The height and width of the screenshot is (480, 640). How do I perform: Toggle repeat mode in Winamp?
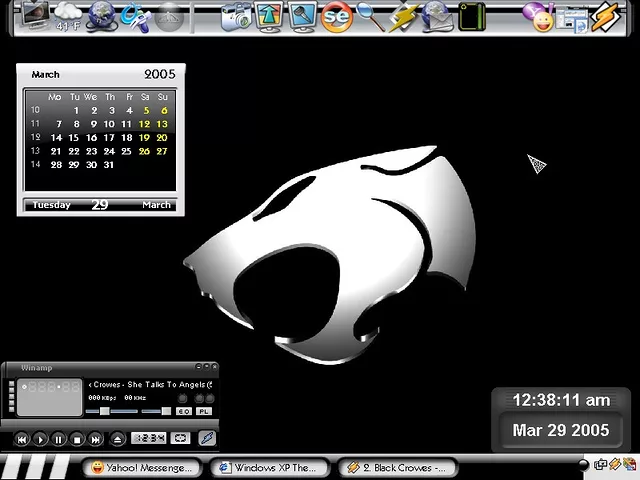(180, 438)
